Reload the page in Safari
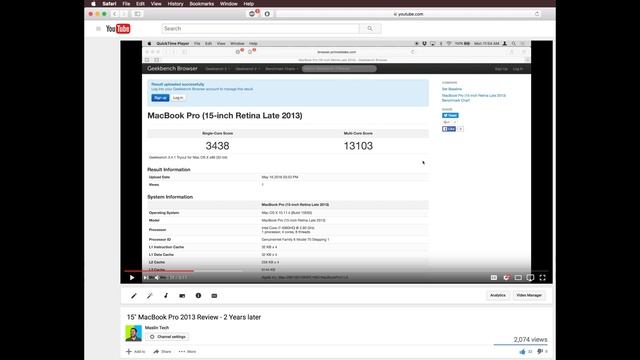 click(537, 14)
